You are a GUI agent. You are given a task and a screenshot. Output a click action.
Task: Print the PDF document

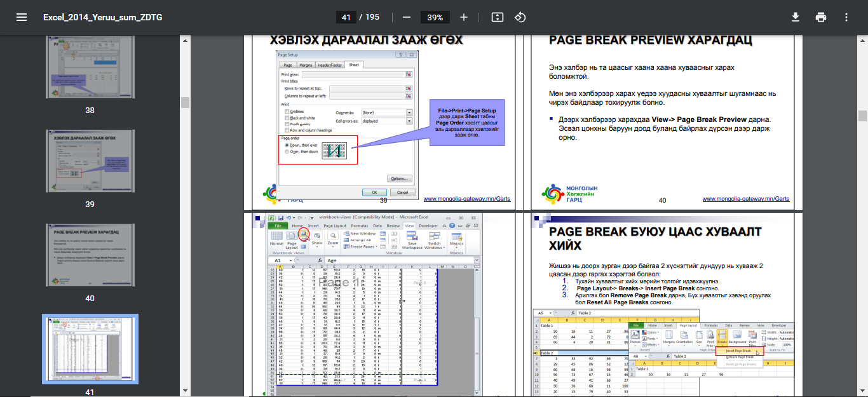click(821, 17)
